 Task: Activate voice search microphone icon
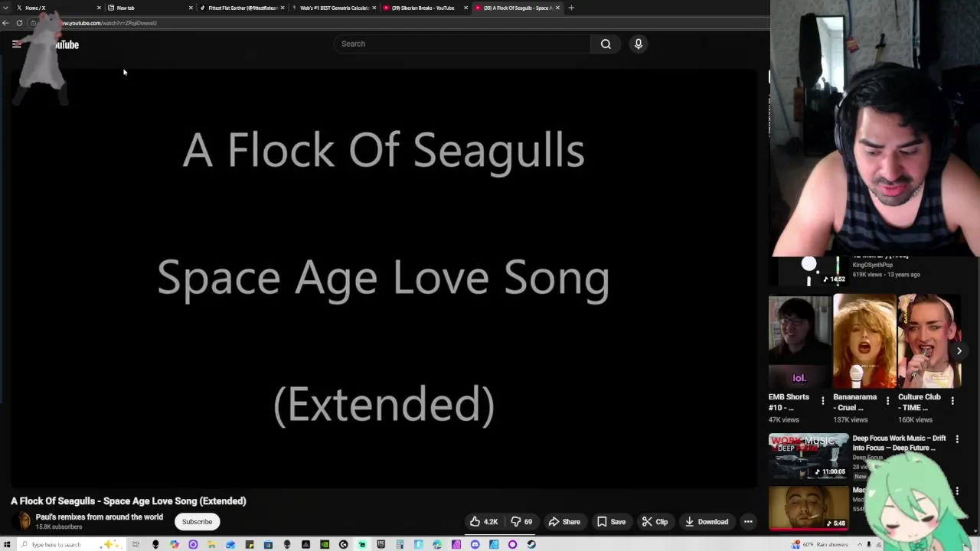[638, 44]
